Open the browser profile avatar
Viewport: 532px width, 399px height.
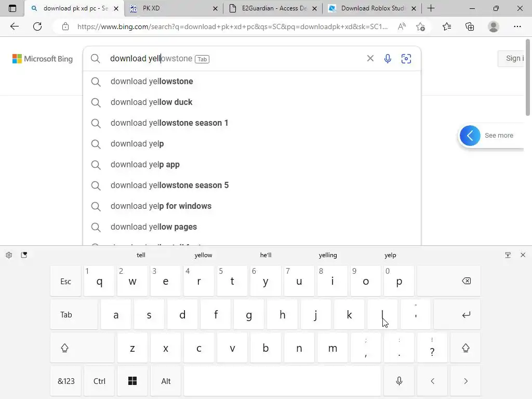(494, 26)
